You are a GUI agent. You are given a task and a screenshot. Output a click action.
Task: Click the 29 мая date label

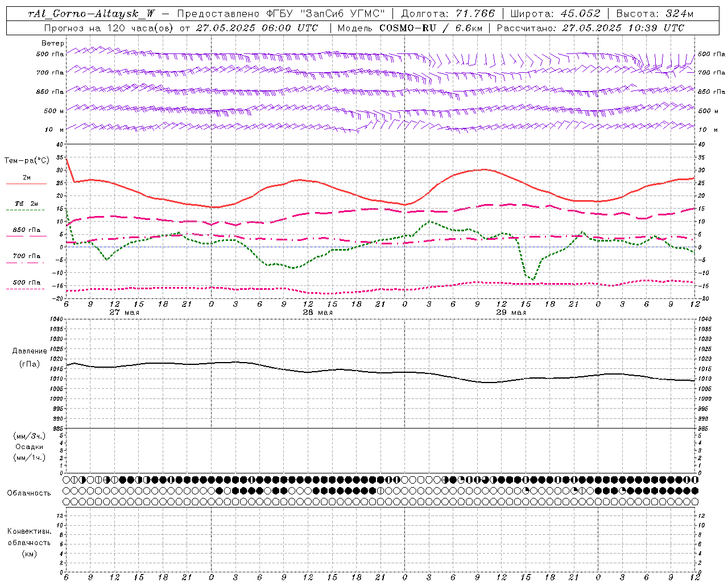(x=511, y=313)
